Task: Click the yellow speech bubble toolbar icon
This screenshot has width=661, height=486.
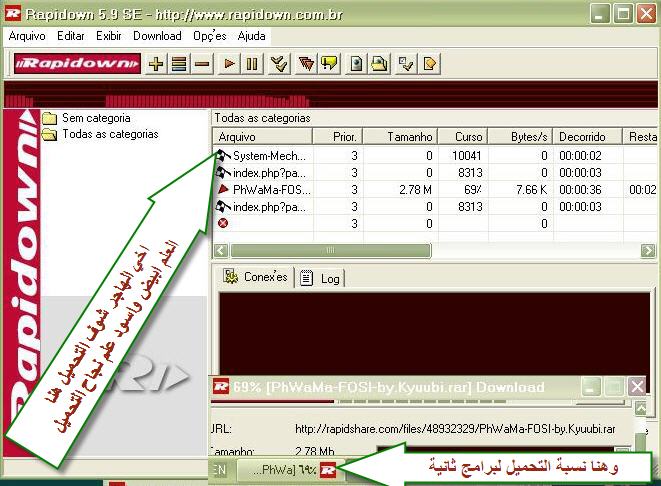Action: (x=329, y=64)
